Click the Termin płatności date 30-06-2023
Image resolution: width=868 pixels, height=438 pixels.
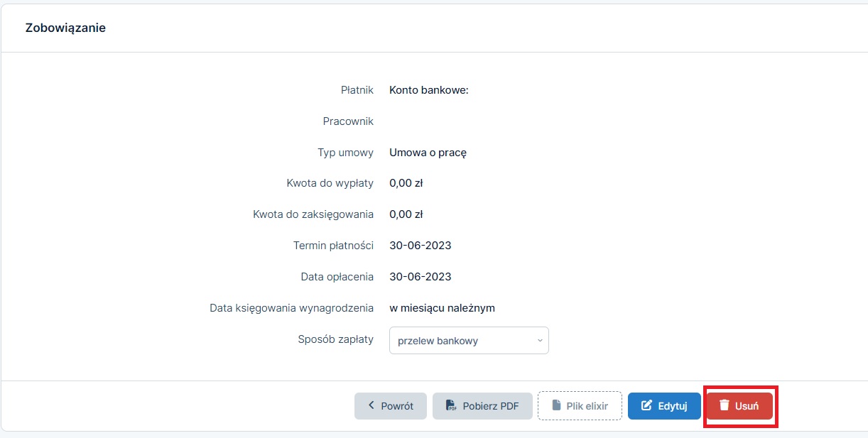(x=420, y=246)
